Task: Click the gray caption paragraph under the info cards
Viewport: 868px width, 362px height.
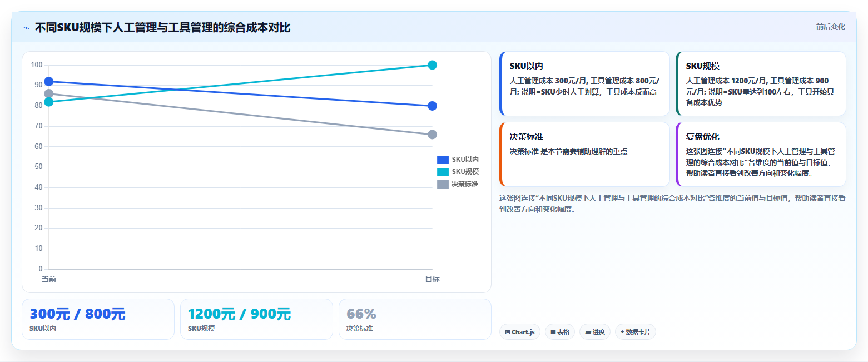Action: (x=672, y=204)
